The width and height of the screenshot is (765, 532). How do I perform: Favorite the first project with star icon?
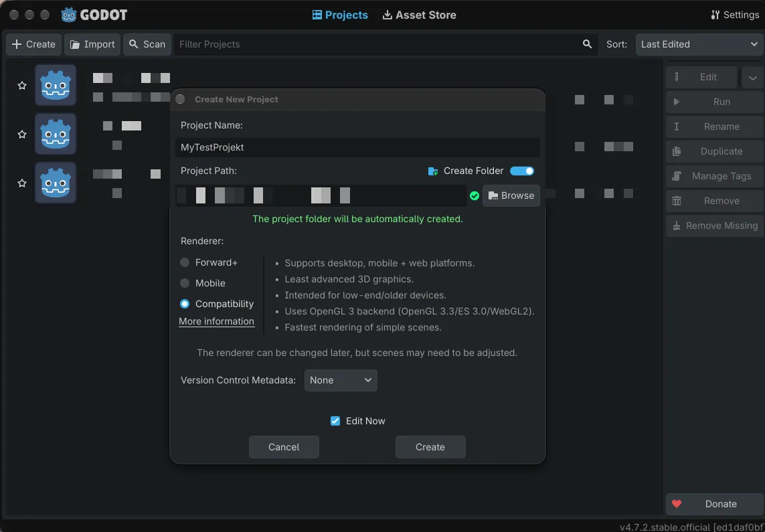click(22, 86)
